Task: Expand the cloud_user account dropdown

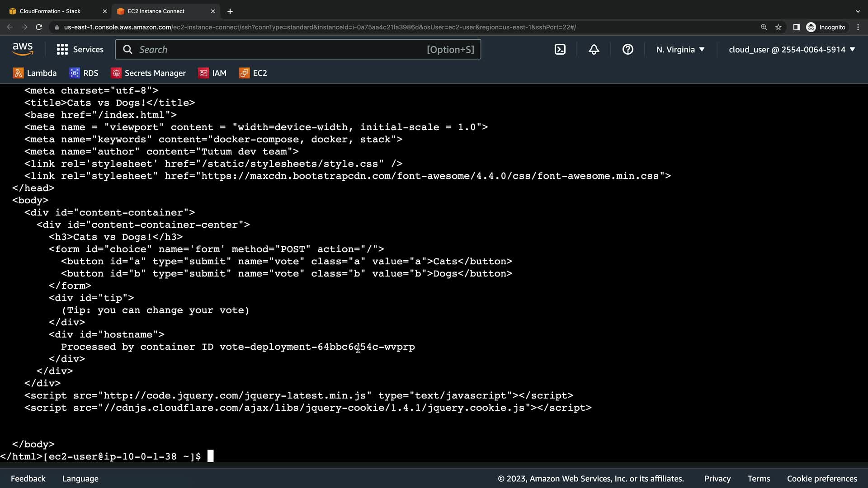Action: pos(792,50)
